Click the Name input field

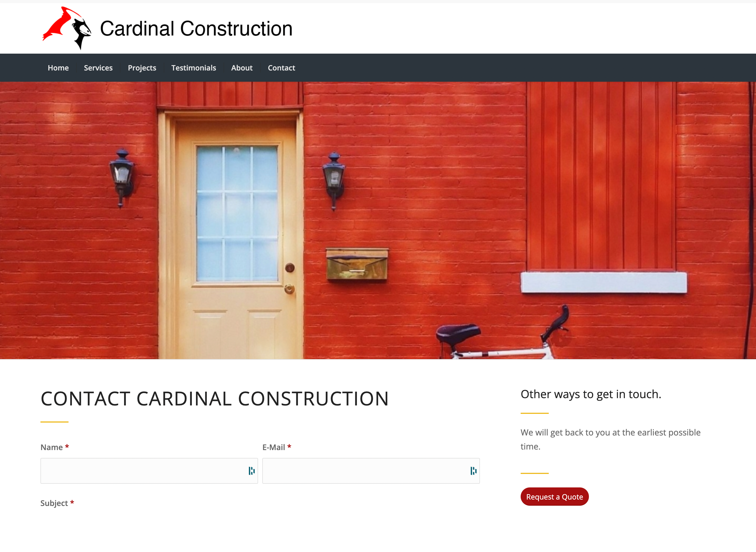(149, 471)
